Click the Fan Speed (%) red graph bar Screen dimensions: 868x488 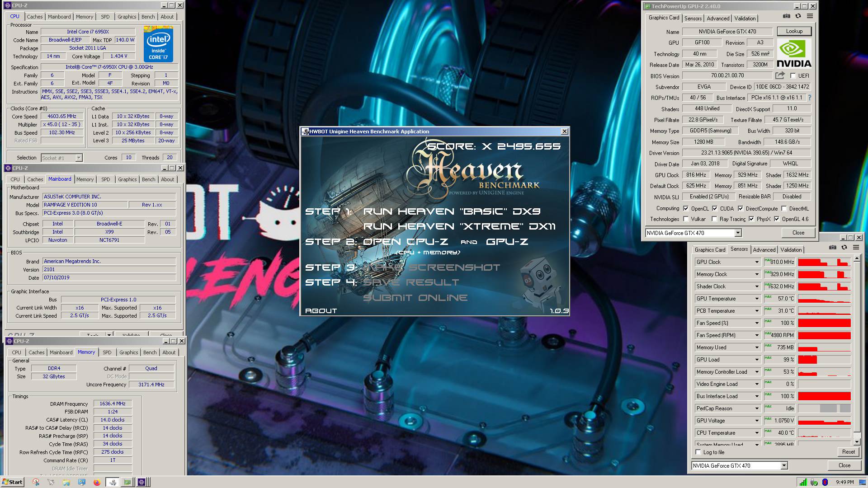point(824,323)
